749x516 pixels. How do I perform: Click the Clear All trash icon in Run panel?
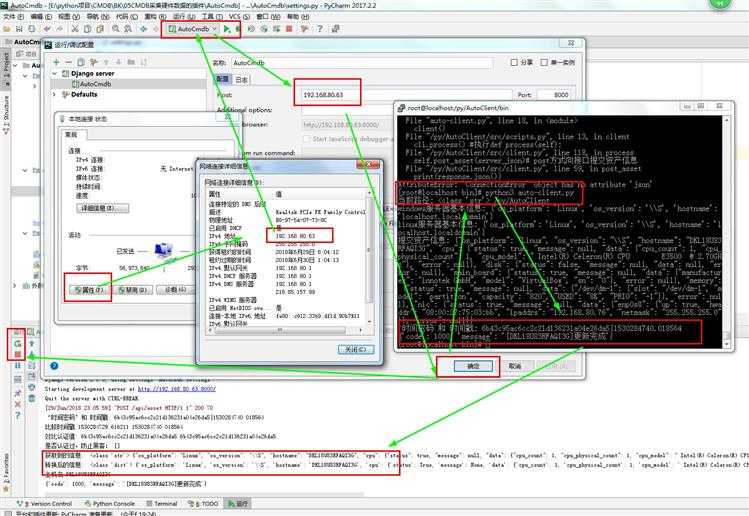[x=32, y=398]
